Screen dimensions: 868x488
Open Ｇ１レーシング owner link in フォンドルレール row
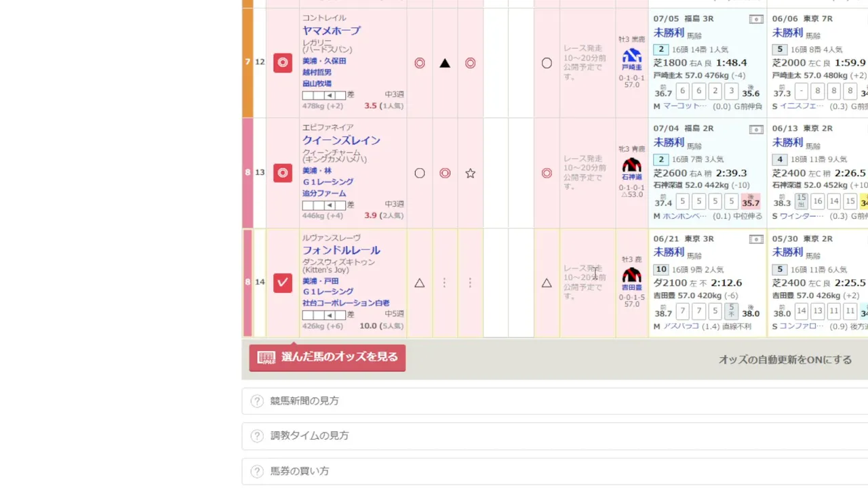click(328, 291)
